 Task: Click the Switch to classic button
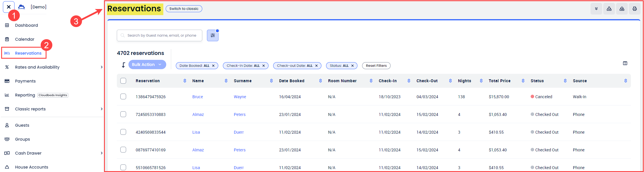184,9
